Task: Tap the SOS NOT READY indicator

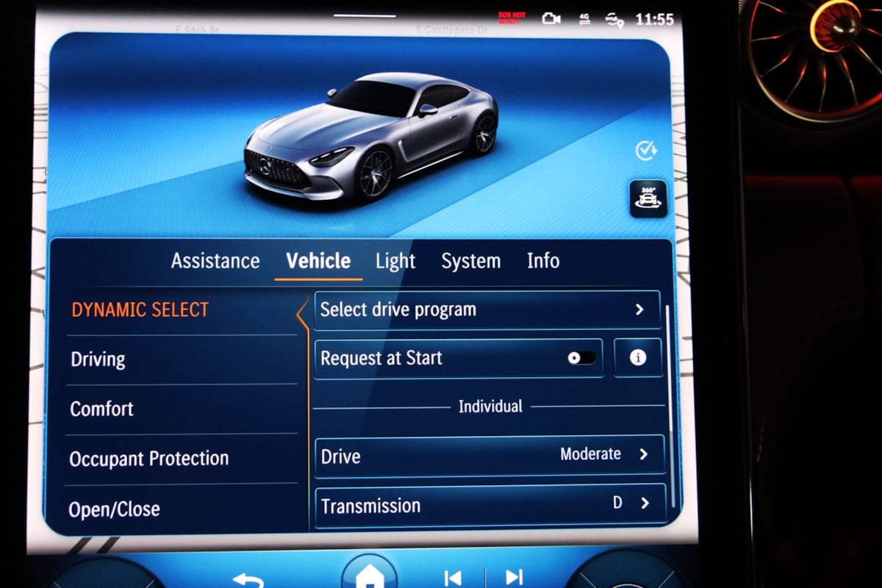Action: [512, 18]
